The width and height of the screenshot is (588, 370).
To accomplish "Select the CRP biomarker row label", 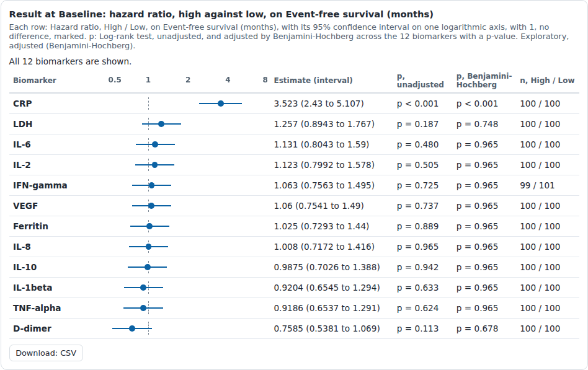I will [22, 104].
